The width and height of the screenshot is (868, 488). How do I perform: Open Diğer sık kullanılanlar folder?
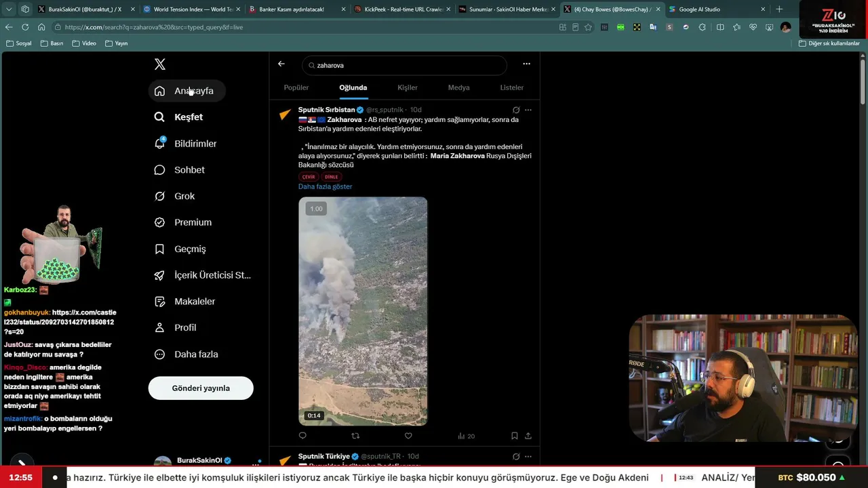click(829, 43)
